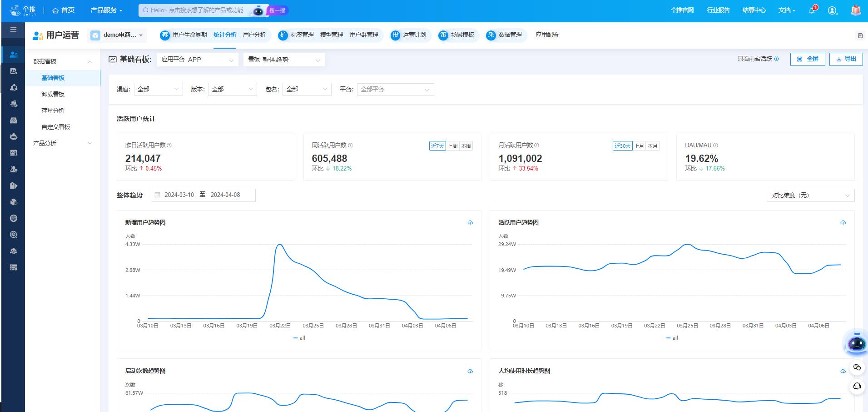Click the price tag icon in sidebar
This screenshot has width=868, height=412.
click(14, 186)
